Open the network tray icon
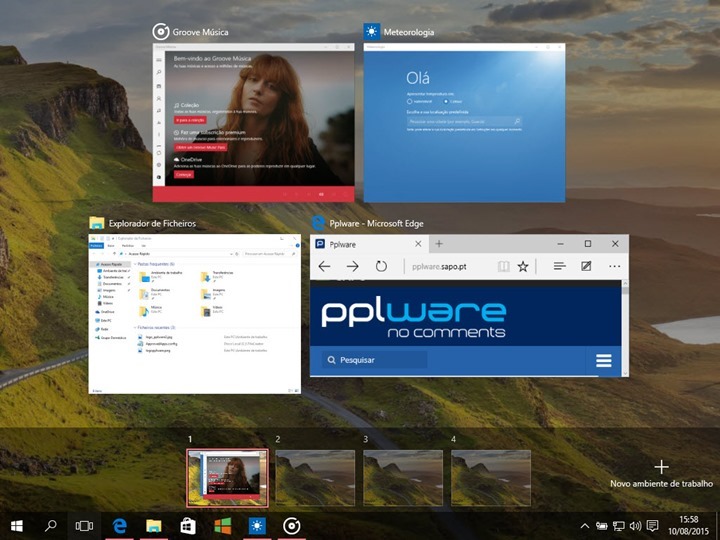 (x=619, y=526)
